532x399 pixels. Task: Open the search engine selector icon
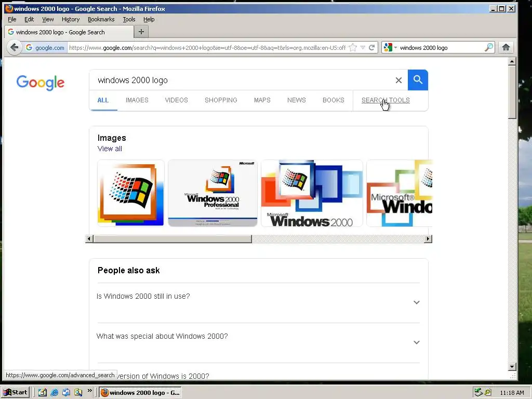(x=390, y=47)
